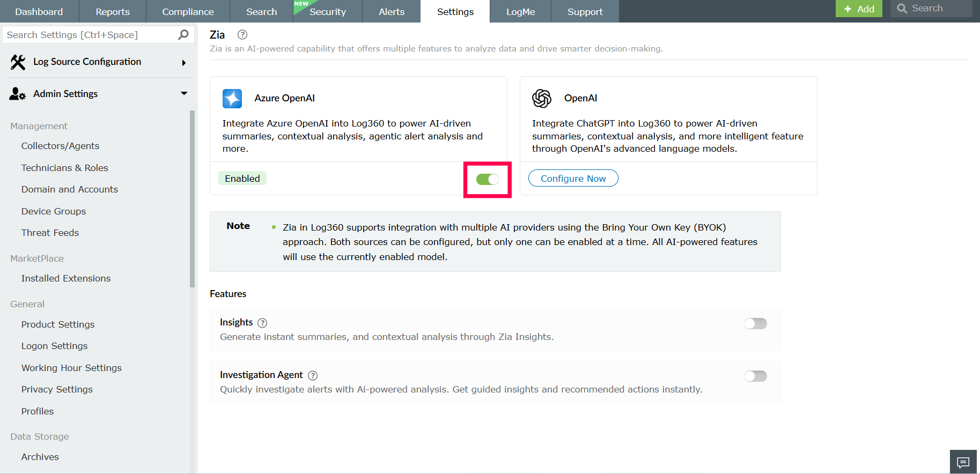
Task: Expand Log Source Configuration section
Action: (184, 63)
